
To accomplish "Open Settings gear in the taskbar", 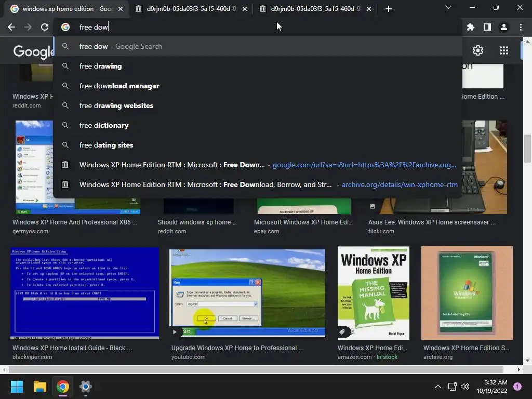I will 86,387.
